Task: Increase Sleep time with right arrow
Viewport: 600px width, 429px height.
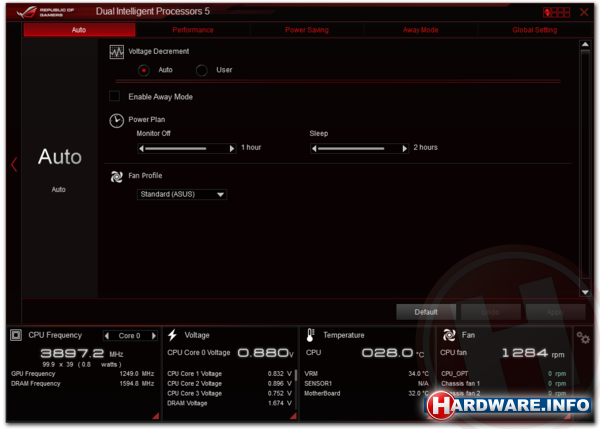Action: click(404, 148)
